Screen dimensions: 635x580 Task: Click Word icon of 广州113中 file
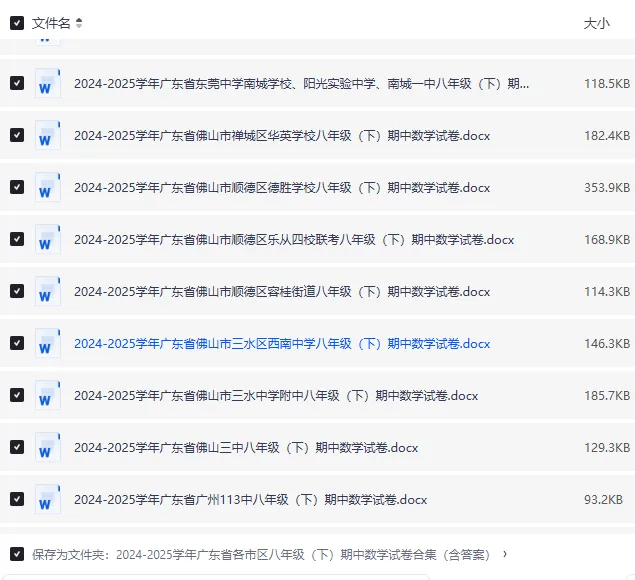(48, 499)
